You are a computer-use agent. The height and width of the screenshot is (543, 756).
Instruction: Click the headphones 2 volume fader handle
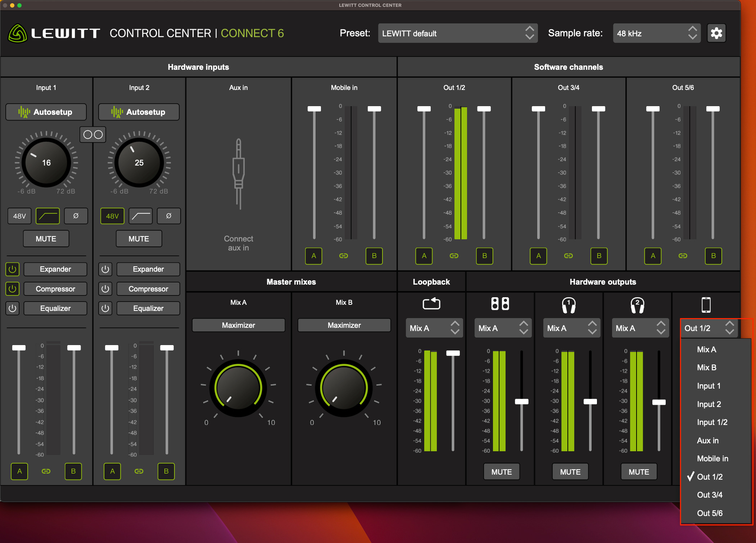659,402
